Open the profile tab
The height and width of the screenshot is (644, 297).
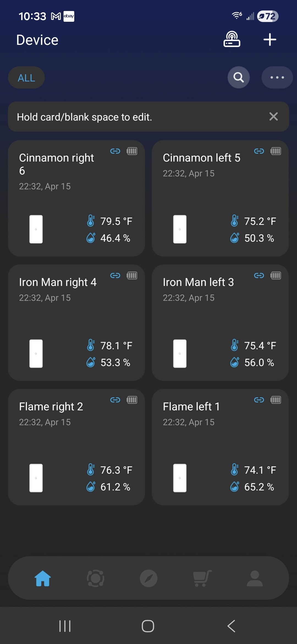255,578
